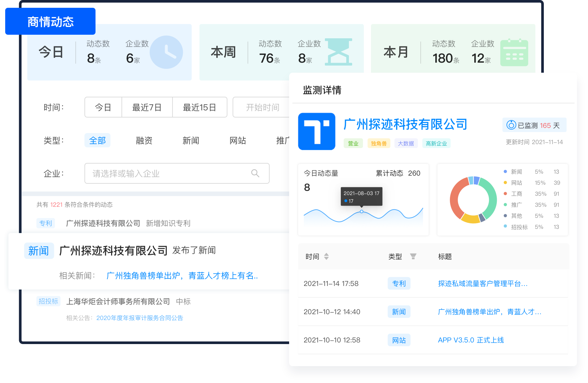Click the 推广 green legend dot
The width and height of the screenshot is (588, 383).
click(x=505, y=204)
